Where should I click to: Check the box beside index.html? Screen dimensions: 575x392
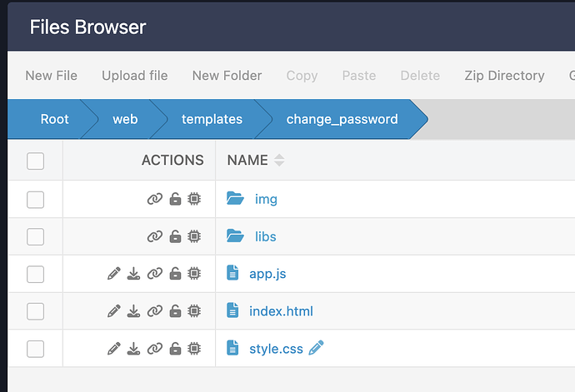tap(35, 311)
